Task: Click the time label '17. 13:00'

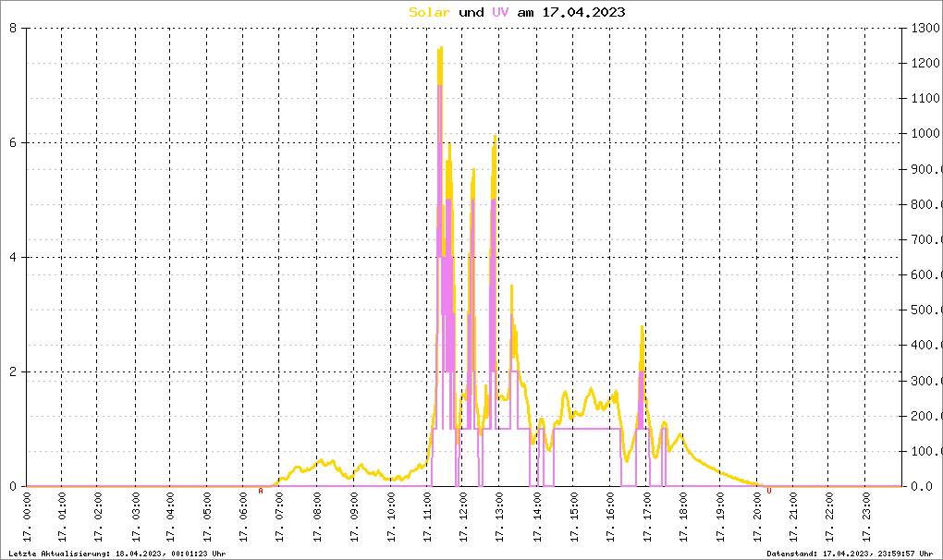Action: coord(500,517)
